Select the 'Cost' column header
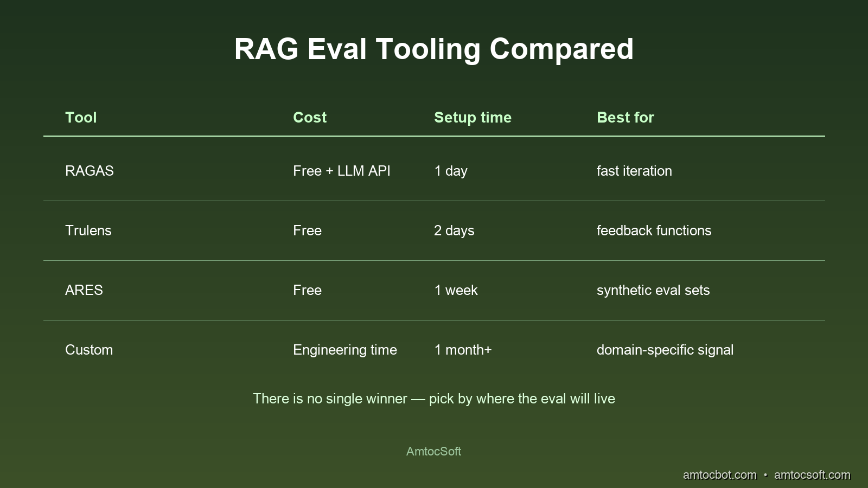The height and width of the screenshot is (488, 868). [309, 117]
